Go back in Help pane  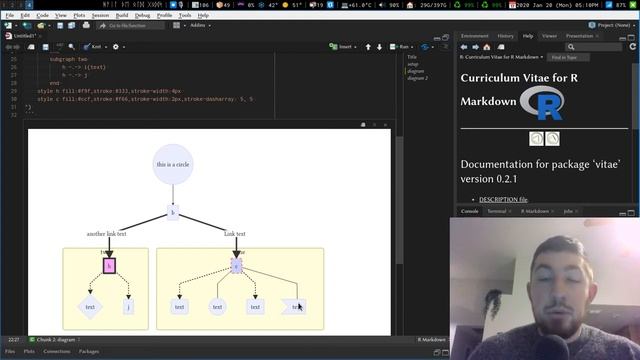464,47
